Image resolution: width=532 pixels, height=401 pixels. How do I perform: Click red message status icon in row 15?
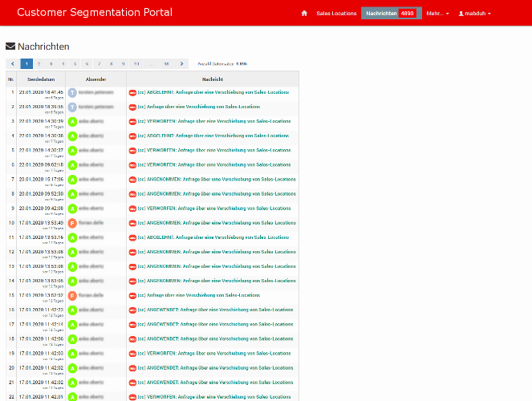click(x=132, y=295)
